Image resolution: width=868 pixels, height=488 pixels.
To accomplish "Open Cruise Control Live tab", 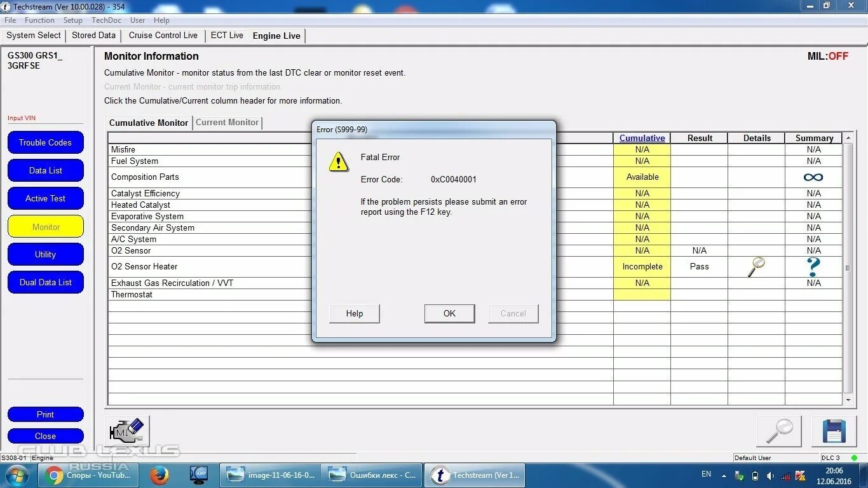I will [163, 36].
